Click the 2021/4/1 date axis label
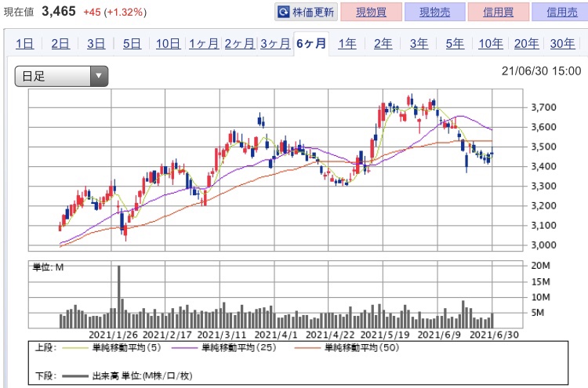588x388 pixels. point(276,335)
